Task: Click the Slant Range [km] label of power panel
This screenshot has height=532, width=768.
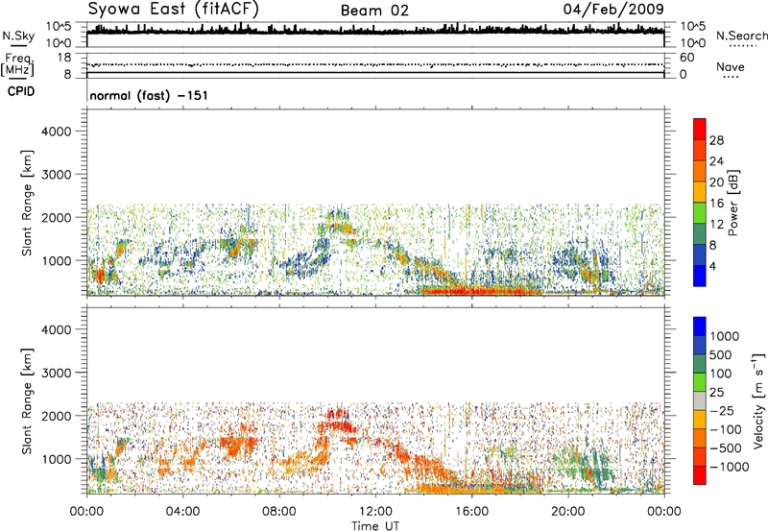Action: pos(27,203)
